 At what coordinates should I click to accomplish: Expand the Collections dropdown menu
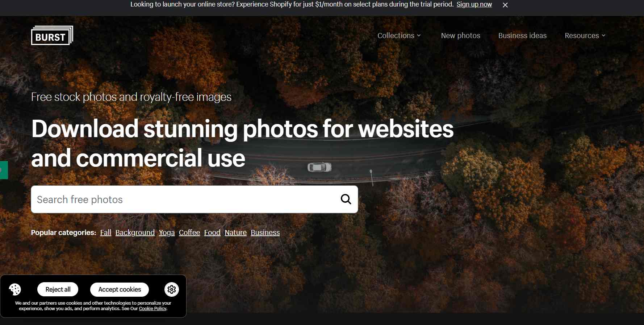(x=399, y=36)
